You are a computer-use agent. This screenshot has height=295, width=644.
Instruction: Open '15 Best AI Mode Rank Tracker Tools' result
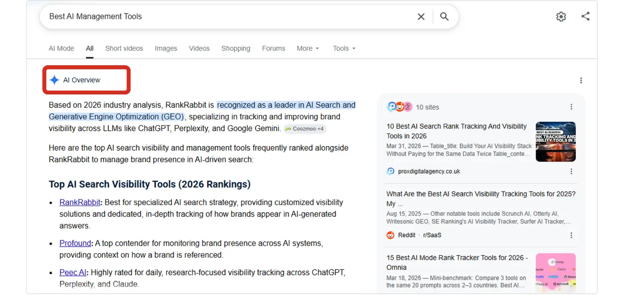(457, 262)
